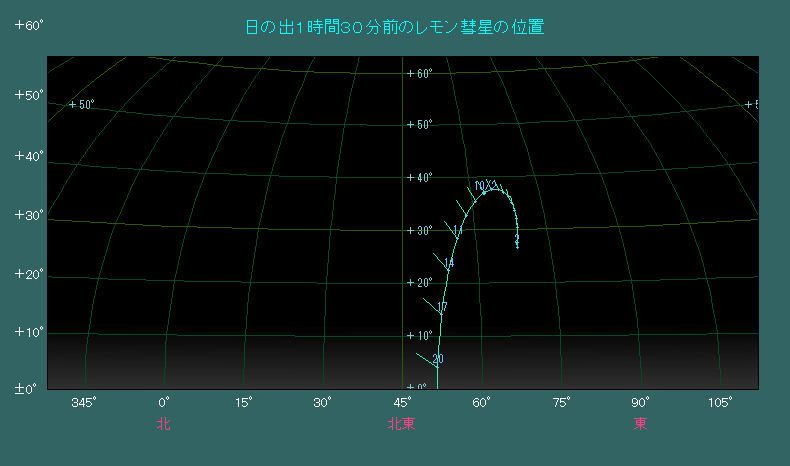The image size is (790, 466).
Task: Click the 345° azimuth axis label
Action: coord(83,402)
